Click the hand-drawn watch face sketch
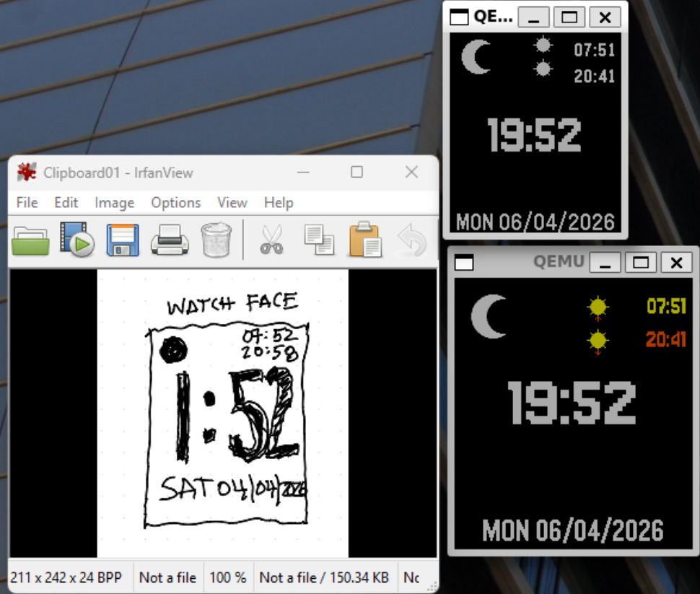The image size is (700, 594). (222, 413)
